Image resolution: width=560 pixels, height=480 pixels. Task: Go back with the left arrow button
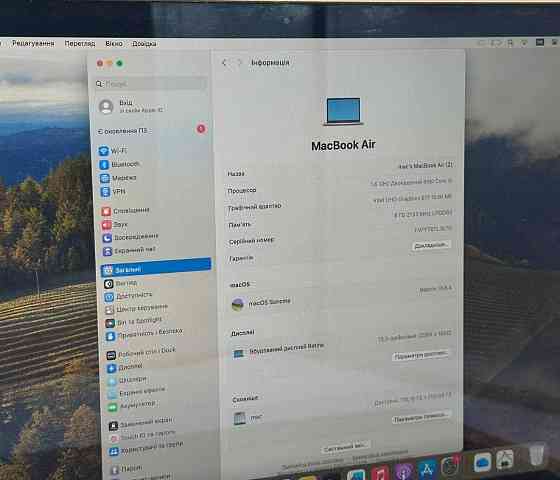pyautogui.click(x=224, y=63)
